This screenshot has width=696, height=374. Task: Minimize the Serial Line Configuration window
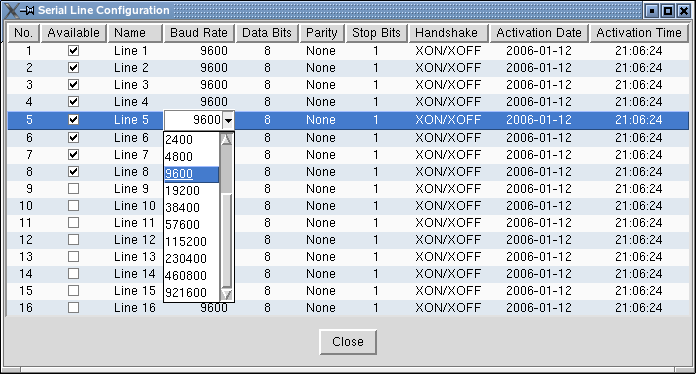pos(652,11)
